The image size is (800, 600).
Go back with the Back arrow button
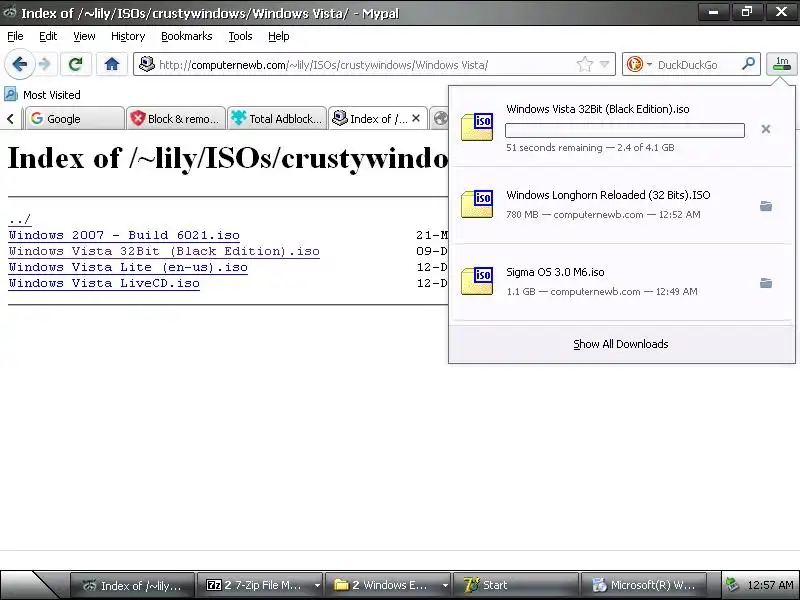pyautogui.click(x=20, y=65)
